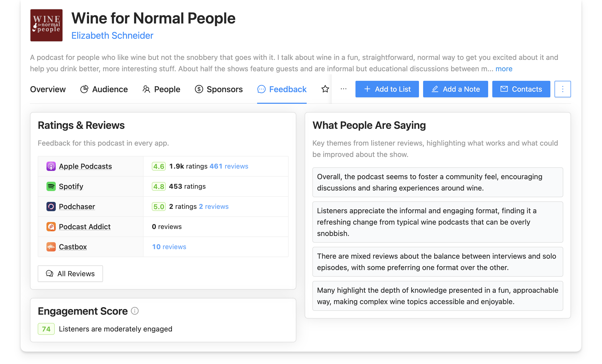The image size is (602, 364).
Task: Click the Add a Note button
Action: 455,89
